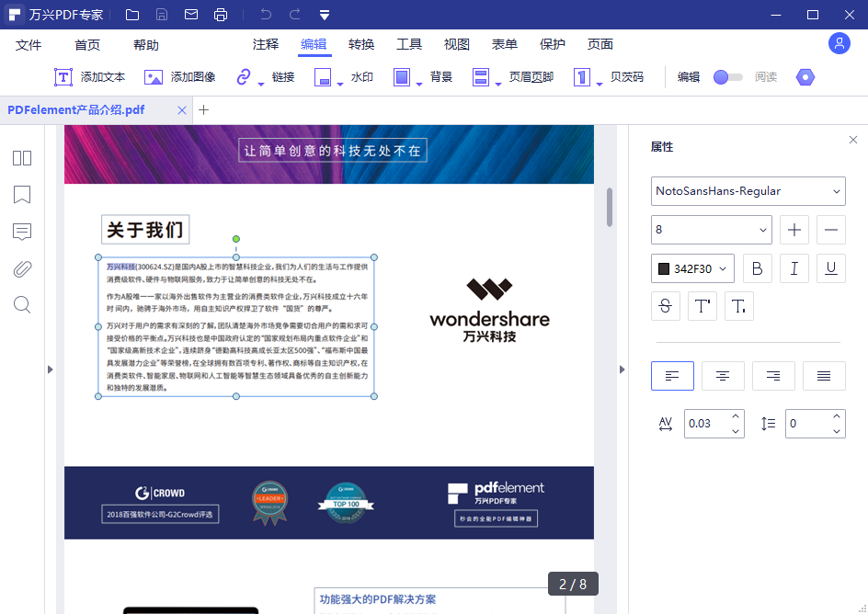The image size is (868, 614).
Task: Toggle italic formatting for selected text
Action: (794, 267)
